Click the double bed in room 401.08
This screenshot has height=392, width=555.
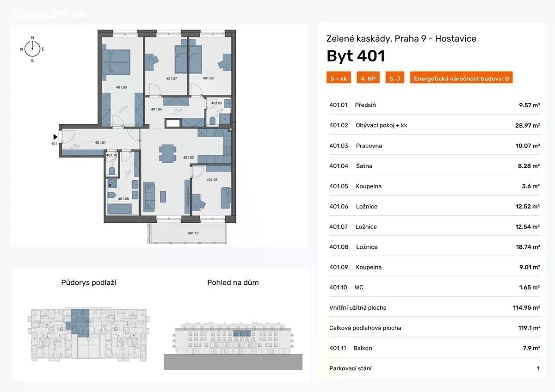click(117, 62)
